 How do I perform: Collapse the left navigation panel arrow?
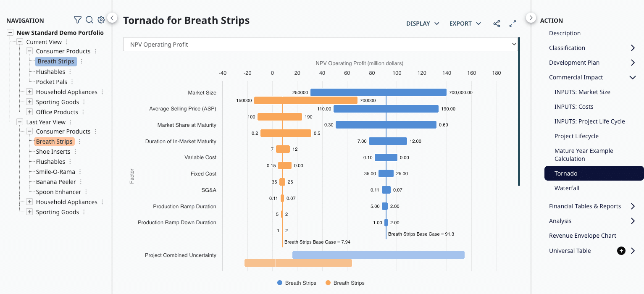(x=112, y=18)
